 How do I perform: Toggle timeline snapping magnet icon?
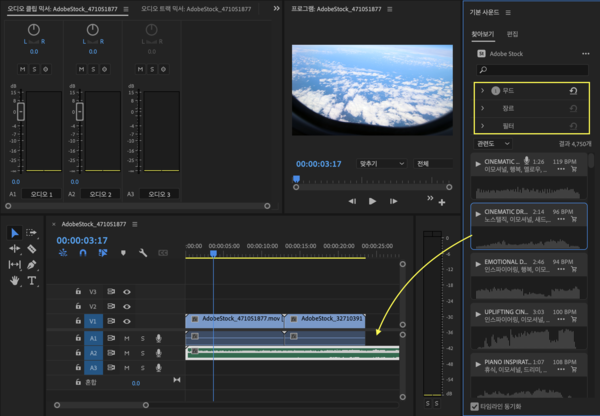pos(84,254)
